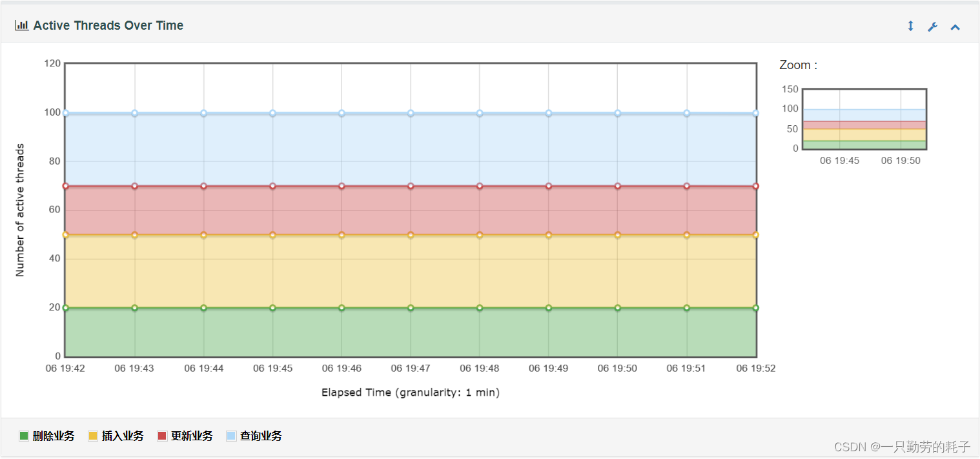Viewport: 980px width, 459px height.
Task: Collapse the Active Threads Over Time panel
Action: [955, 27]
